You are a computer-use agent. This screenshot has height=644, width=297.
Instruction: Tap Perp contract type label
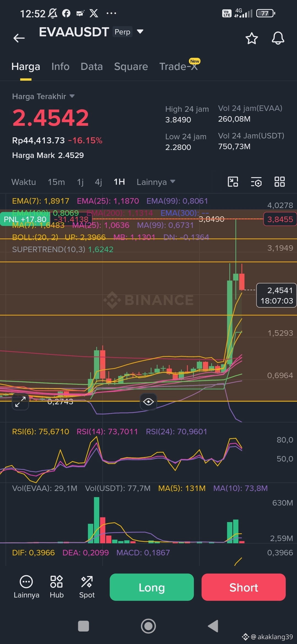(122, 32)
